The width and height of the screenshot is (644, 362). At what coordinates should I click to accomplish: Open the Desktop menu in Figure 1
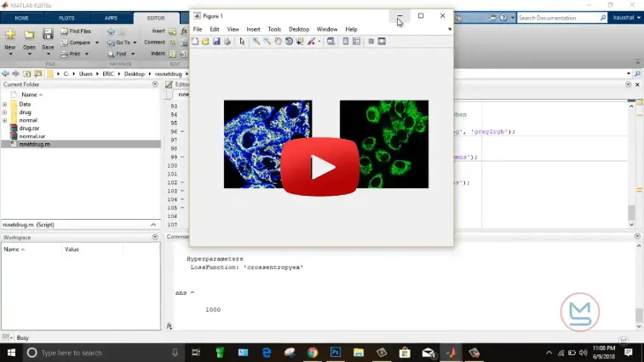pos(299,29)
